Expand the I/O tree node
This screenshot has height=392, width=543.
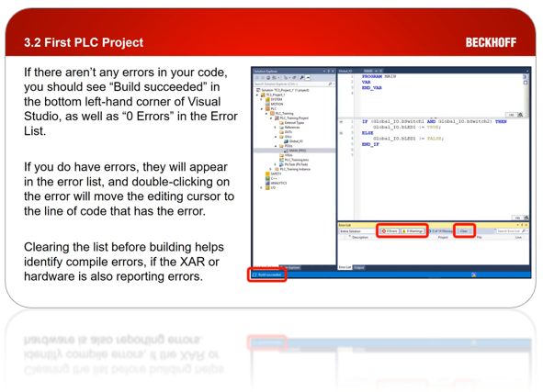(x=261, y=187)
